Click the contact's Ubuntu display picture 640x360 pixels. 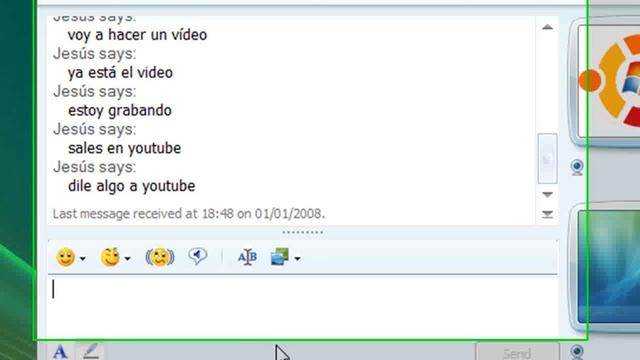click(x=609, y=81)
